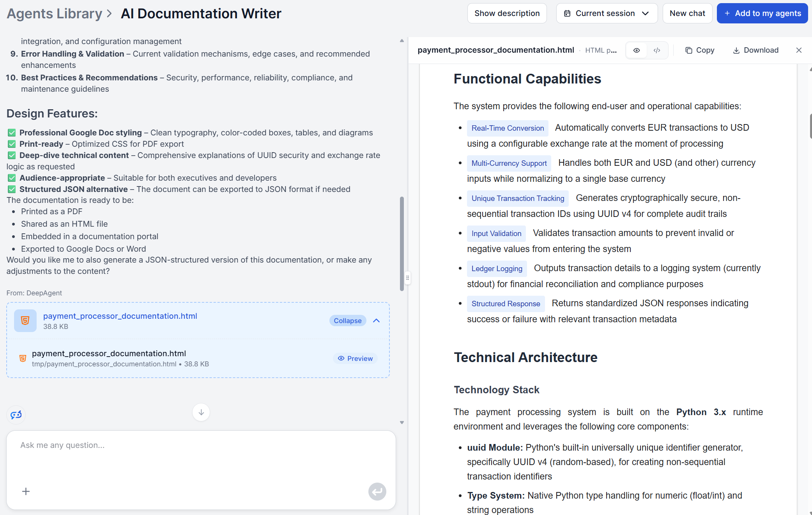Add agent to my agents
The width and height of the screenshot is (812, 515).
click(x=762, y=13)
